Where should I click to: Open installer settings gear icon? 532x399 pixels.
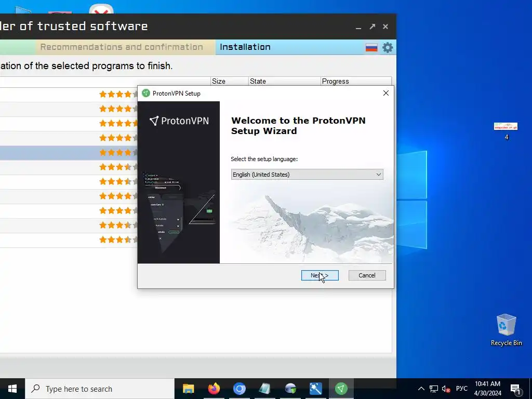(388, 47)
